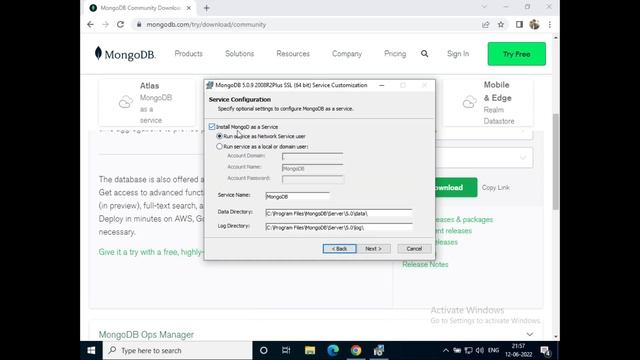Viewport: 640px width, 360px height.
Task: Click the green Download button
Action: coord(456,188)
